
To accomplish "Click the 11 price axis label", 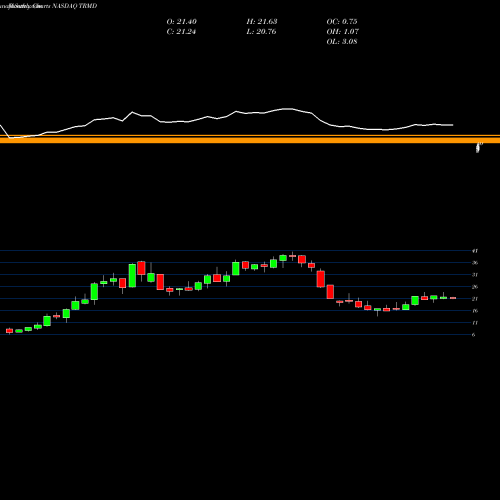I will (475, 323).
